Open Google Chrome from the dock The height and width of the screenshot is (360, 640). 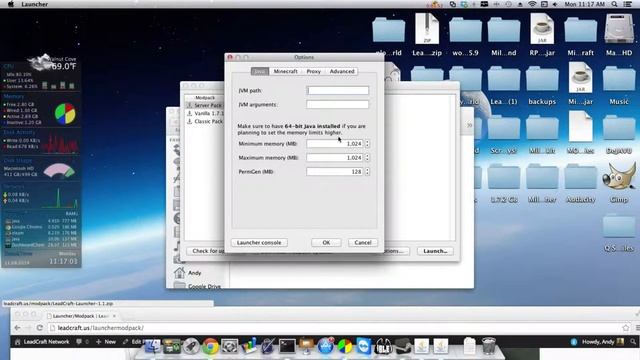(210, 346)
